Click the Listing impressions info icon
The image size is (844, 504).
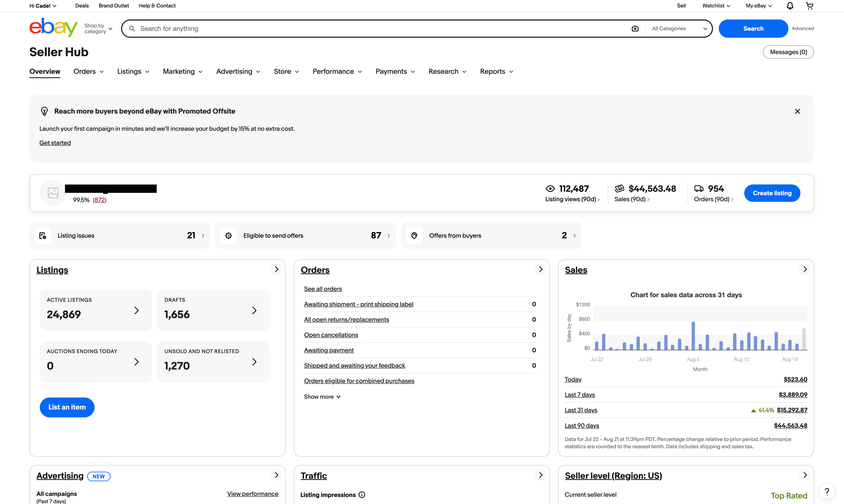coord(362,495)
